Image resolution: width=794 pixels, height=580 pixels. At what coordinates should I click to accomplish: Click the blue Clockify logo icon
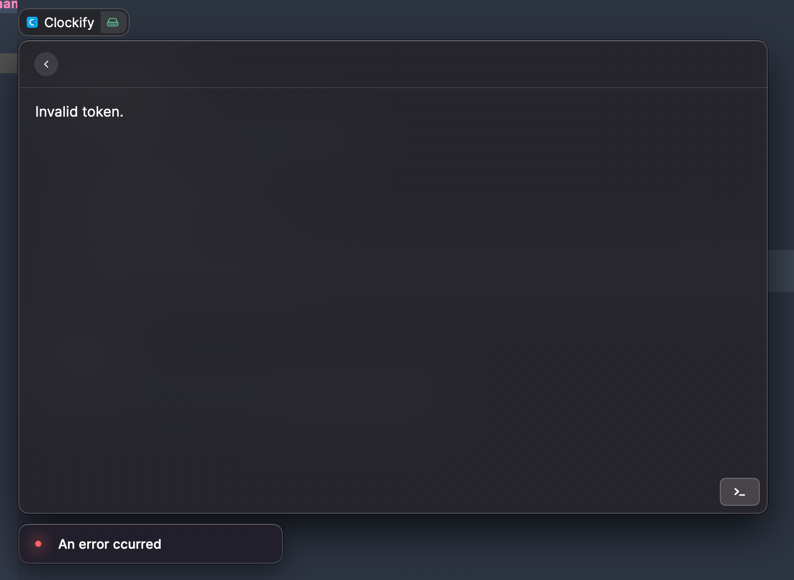(x=32, y=22)
